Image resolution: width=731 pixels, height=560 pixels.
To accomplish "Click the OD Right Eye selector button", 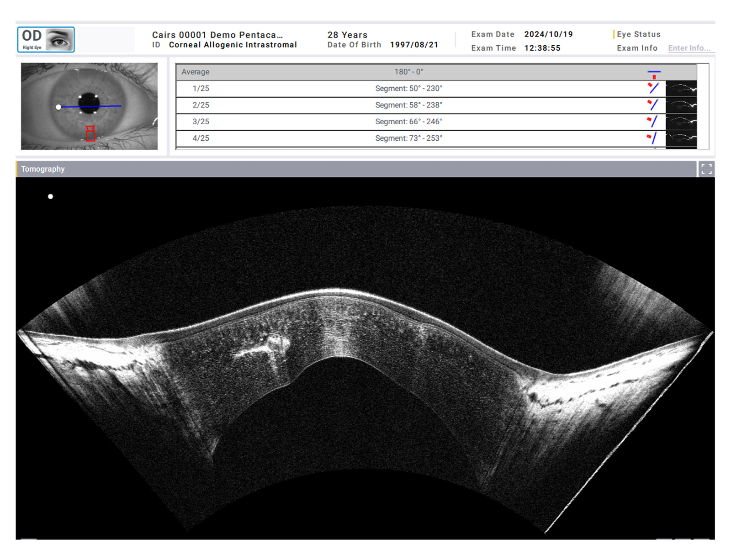I will (46, 40).
